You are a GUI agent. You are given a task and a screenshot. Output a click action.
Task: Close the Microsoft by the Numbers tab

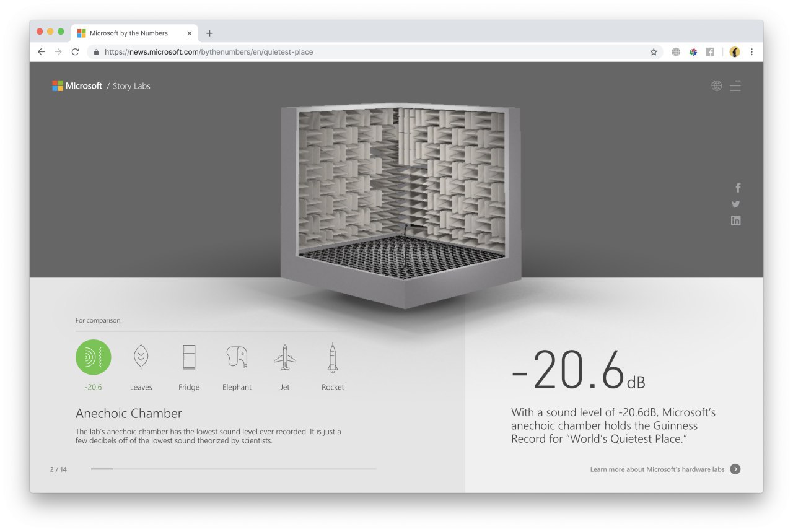(x=189, y=33)
